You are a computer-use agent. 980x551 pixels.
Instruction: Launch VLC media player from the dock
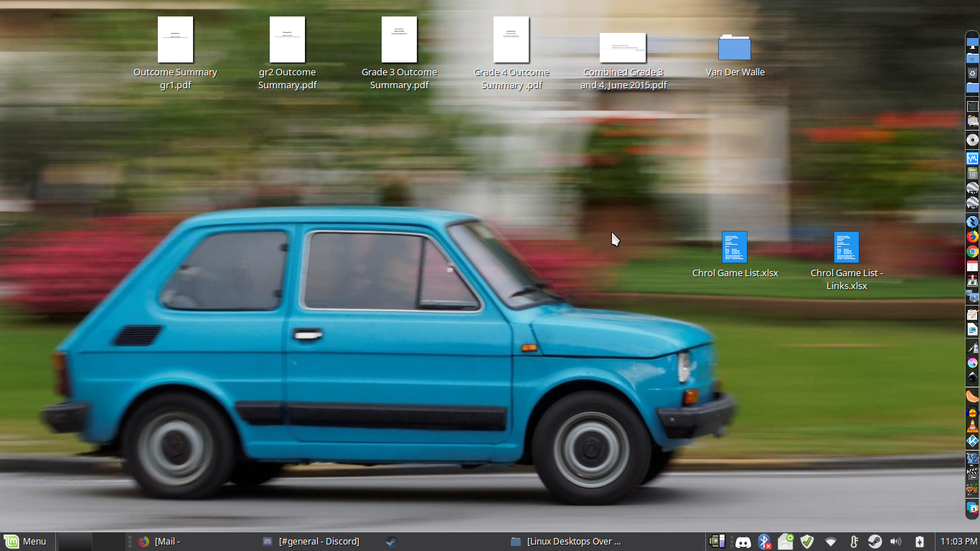point(973,425)
